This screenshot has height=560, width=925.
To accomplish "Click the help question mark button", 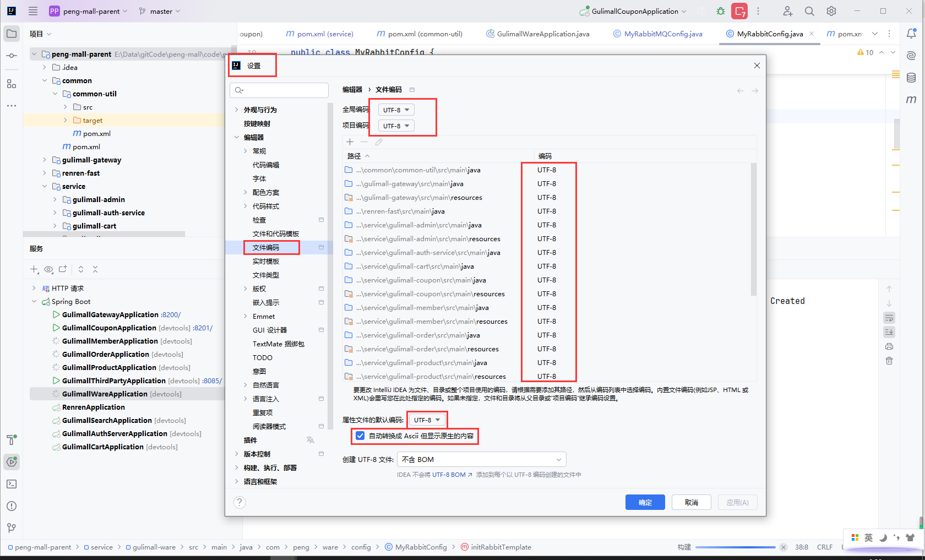I will [240, 502].
